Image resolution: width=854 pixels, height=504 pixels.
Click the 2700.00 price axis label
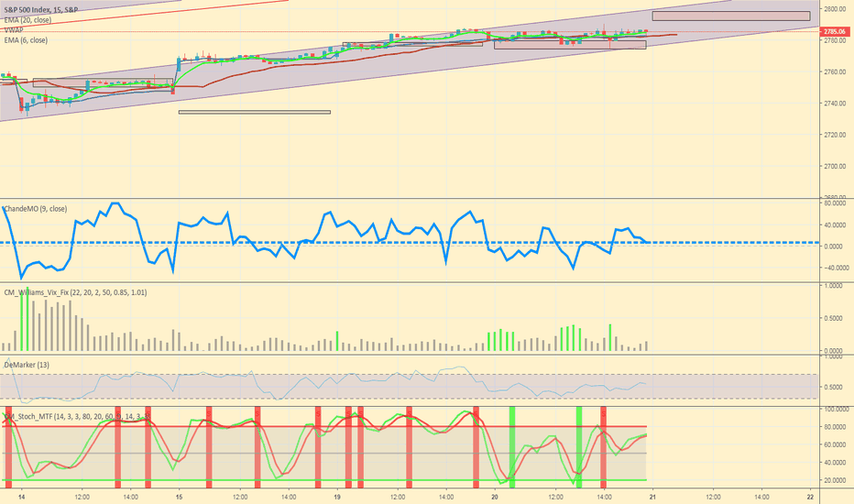835,166
